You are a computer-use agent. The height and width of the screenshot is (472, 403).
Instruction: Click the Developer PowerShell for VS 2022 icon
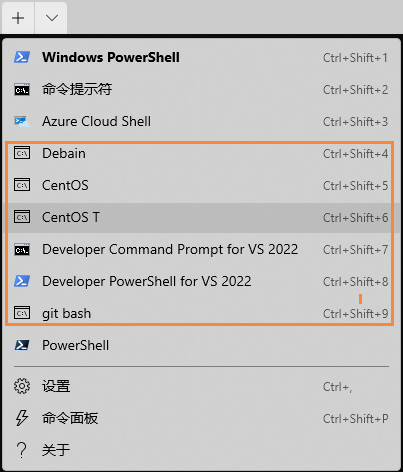pyautogui.click(x=22, y=281)
